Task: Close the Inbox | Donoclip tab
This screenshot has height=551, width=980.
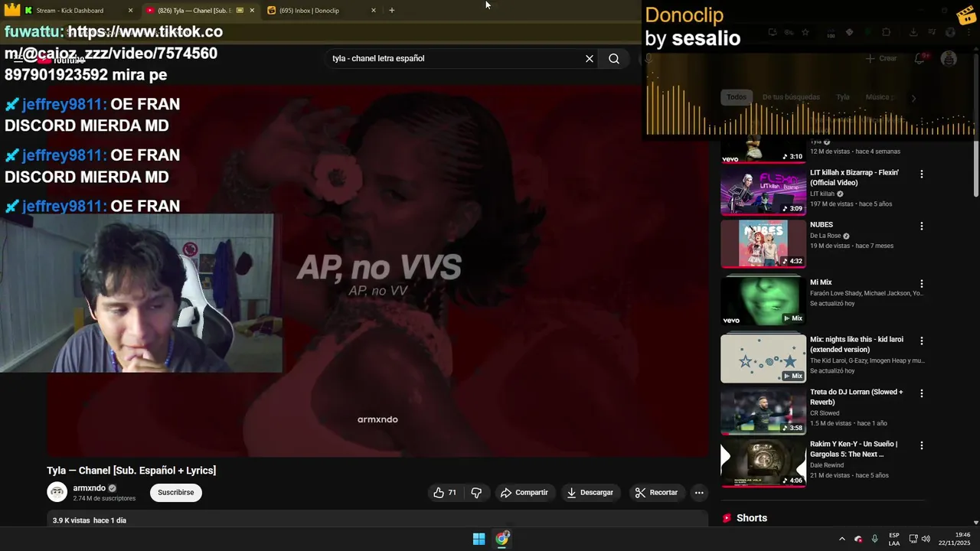Action: [374, 11]
